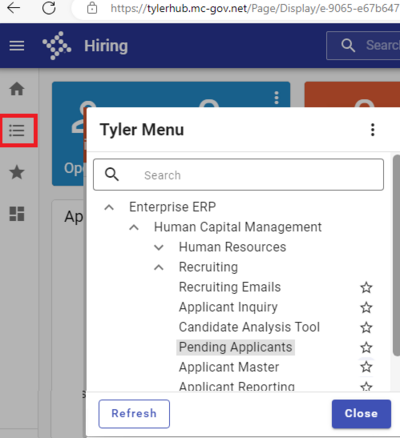Click the browser reload icon

click(x=49, y=8)
